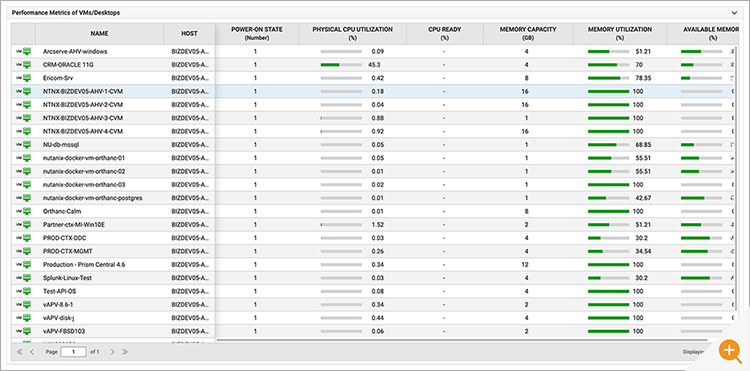Image resolution: width=750 pixels, height=371 pixels.
Task: Select the NTNX-BIZDEV05-AHV-1-CVM row name
Action: (83, 91)
